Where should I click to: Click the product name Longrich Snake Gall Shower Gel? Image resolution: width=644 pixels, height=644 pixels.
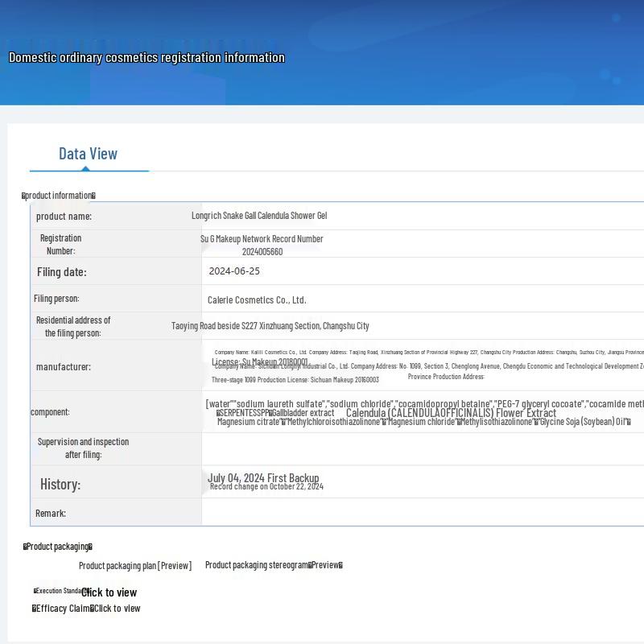click(x=259, y=216)
